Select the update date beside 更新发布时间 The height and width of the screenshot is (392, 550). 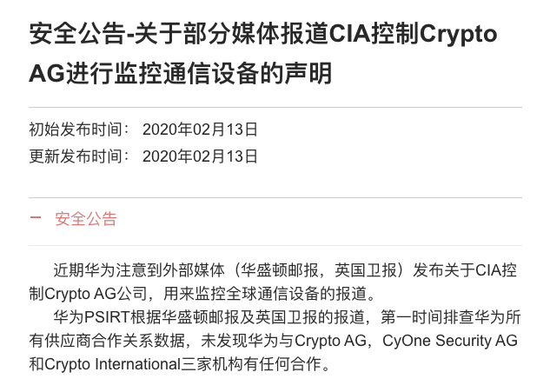[200, 156]
